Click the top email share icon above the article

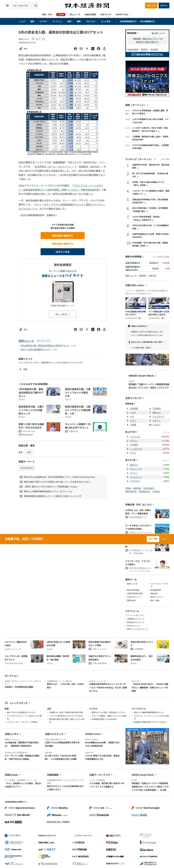81,48
